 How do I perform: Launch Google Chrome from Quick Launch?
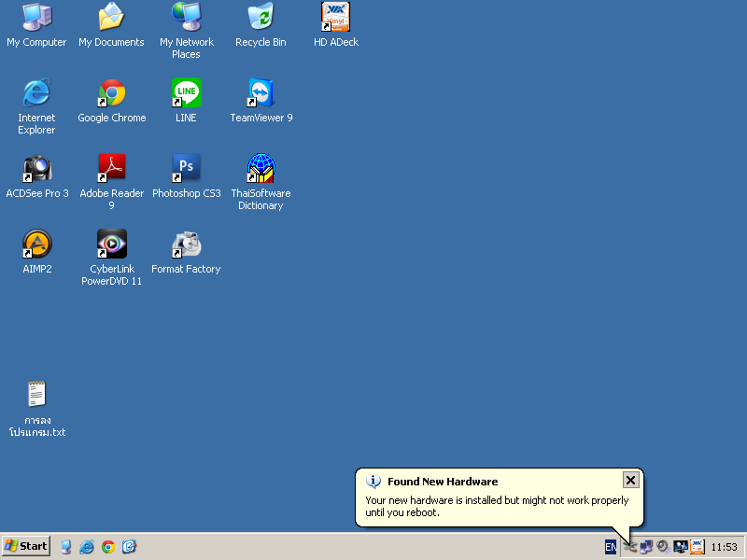point(108,547)
